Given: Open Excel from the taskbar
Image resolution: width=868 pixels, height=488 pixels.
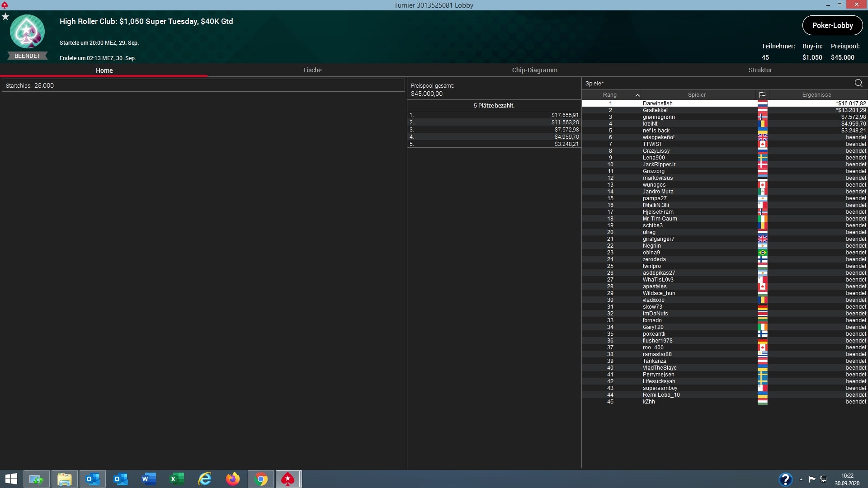Looking at the screenshot, I should [177, 479].
